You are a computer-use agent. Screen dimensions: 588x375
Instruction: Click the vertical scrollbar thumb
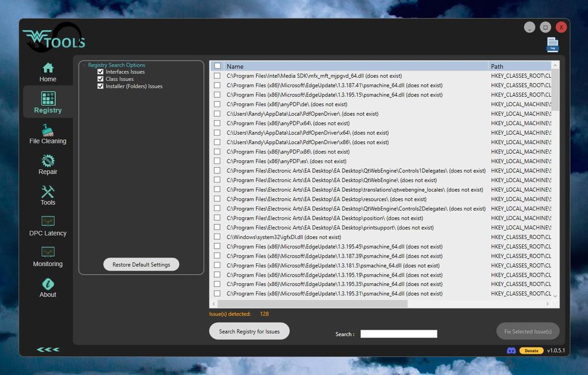click(x=555, y=89)
